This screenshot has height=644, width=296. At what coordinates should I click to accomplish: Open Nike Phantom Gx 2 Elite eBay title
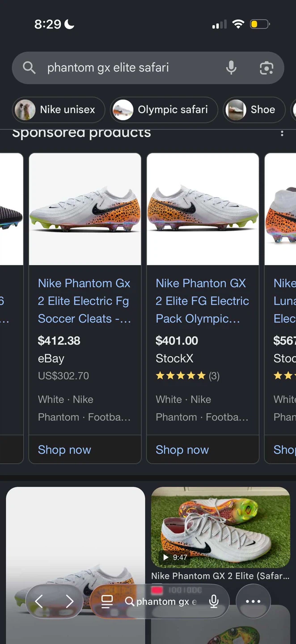click(x=84, y=301)
